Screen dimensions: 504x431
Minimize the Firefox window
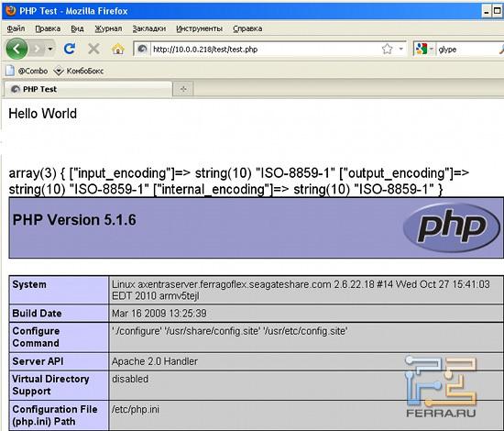tap(487, 11)
